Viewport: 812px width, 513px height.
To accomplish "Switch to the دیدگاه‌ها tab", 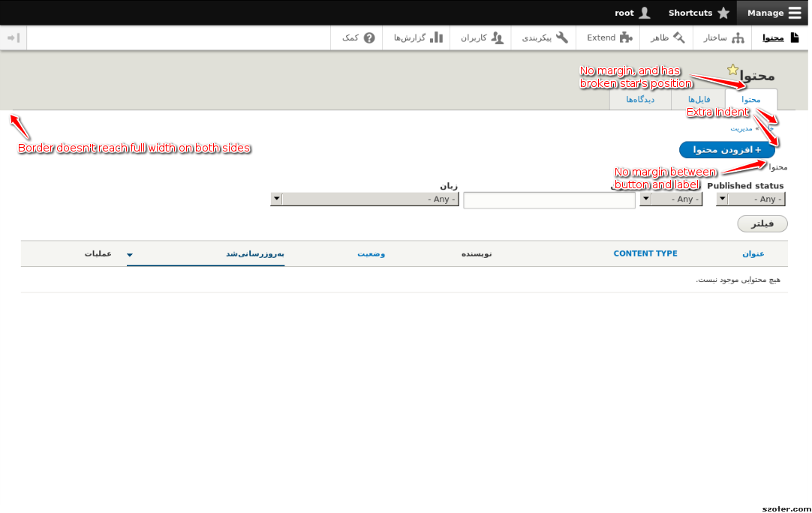I will [x=642, y=99].
